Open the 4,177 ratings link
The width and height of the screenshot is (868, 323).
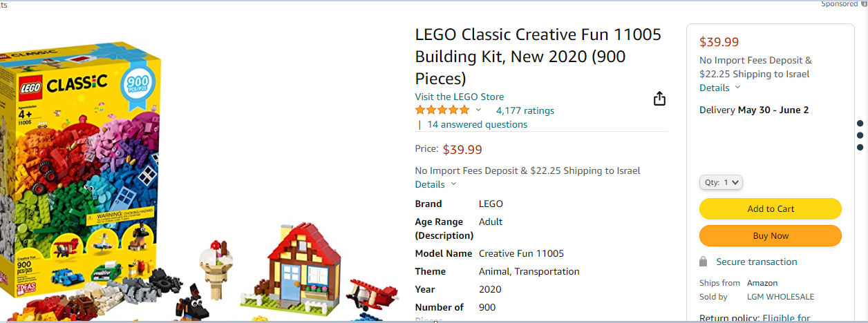click(525, 110)
